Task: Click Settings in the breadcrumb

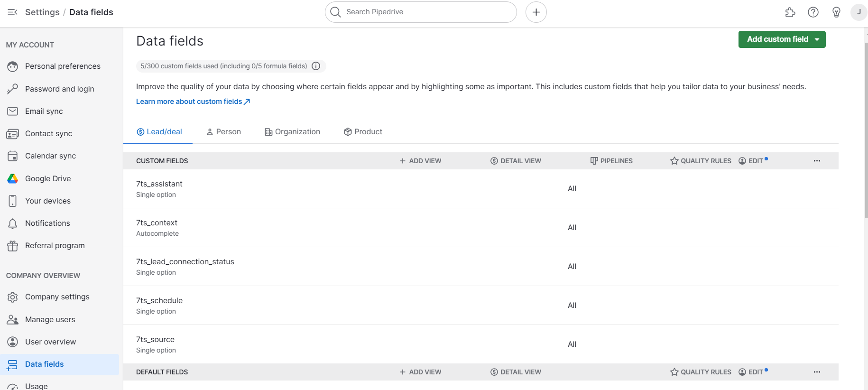Action: [x=42, y=12]
